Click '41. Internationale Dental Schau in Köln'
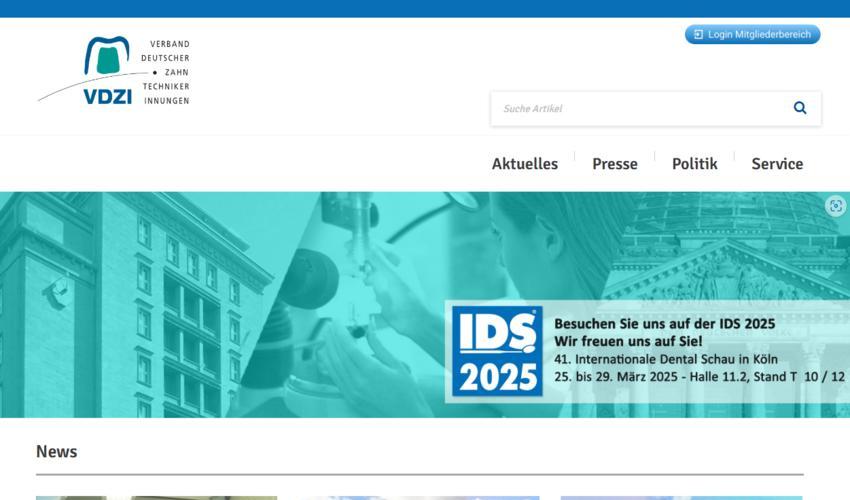 pos(666,359)
